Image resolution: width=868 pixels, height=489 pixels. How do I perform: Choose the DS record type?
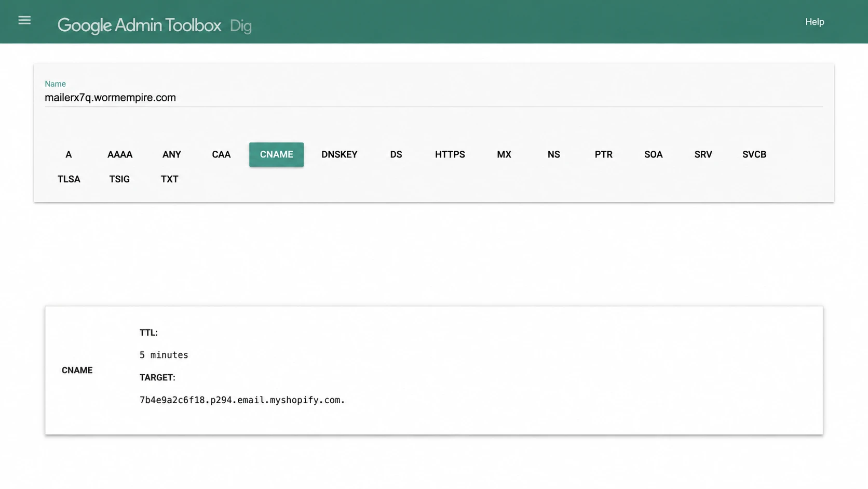(396, 154)
